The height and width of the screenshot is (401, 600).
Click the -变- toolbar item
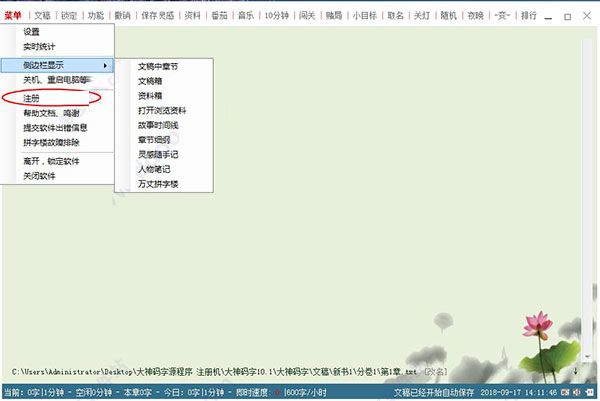coord(502,16)
